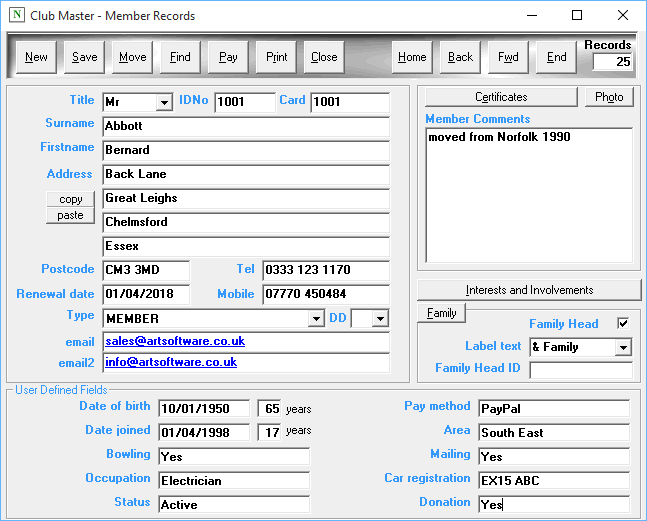Viewport: 647px width, 521px height.
Task: Click the address line Essex
Action: (246, 246)
